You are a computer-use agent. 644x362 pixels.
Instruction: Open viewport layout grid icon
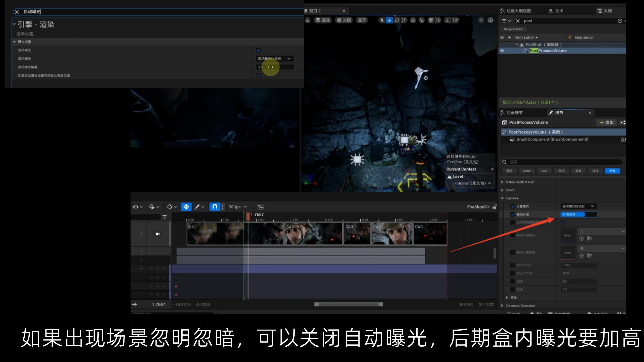pyautogui.click(x=491, y=20)
